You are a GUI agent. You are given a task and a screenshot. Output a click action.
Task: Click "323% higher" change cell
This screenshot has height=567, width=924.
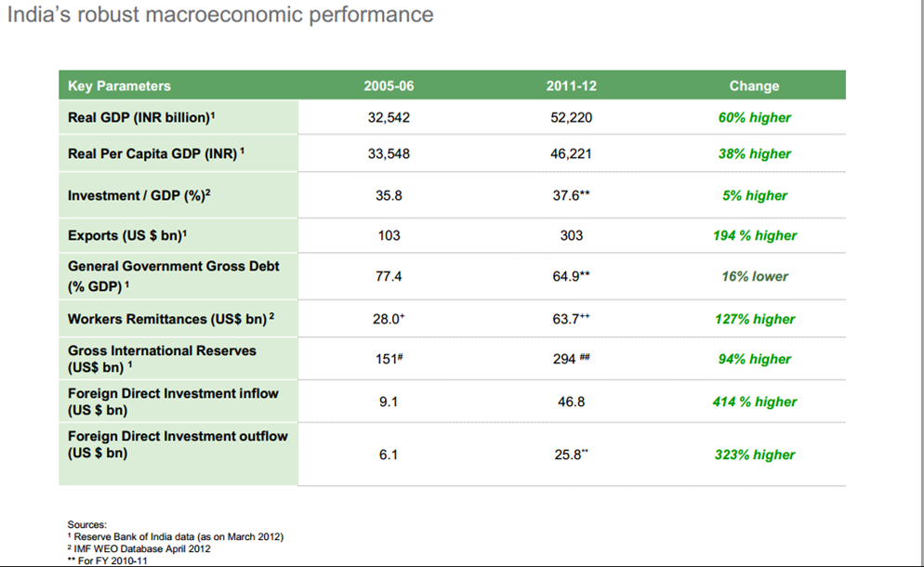click(754, 455)
